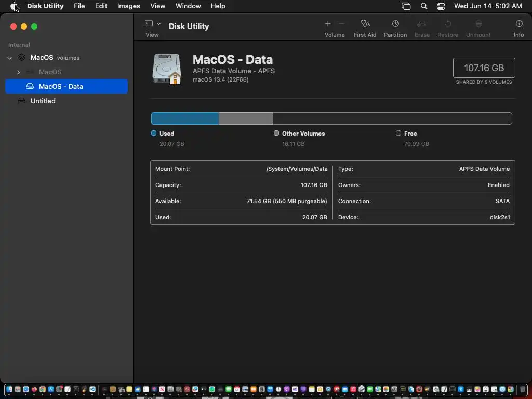The image size is (532, 399).
Task: Open Firefox from the Dock
Action: click(34, 389)
